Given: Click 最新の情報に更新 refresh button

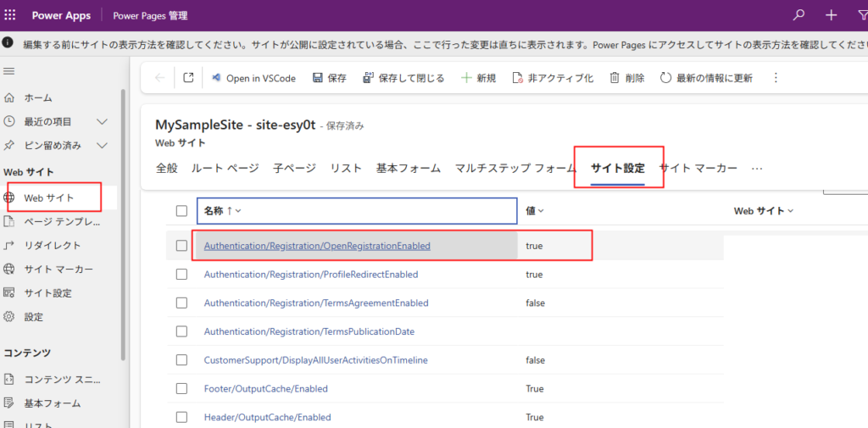Looking at the screenshot, I should point(705,78).
